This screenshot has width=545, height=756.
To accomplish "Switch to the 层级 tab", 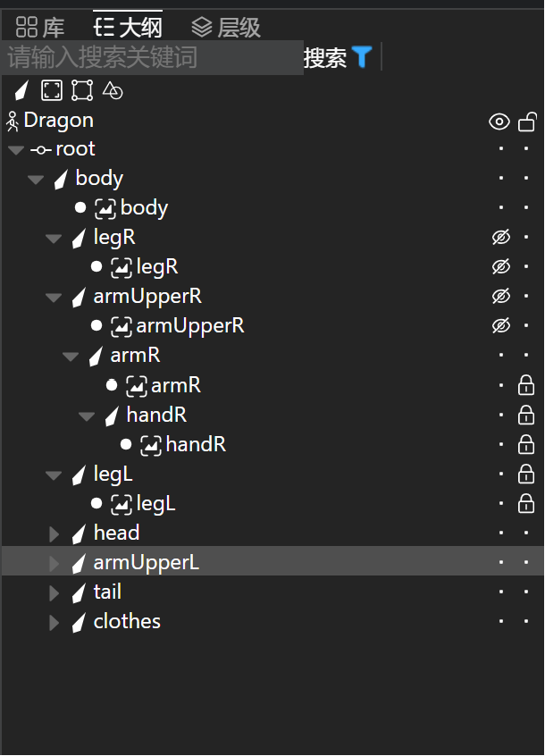I will click(226, 27).
